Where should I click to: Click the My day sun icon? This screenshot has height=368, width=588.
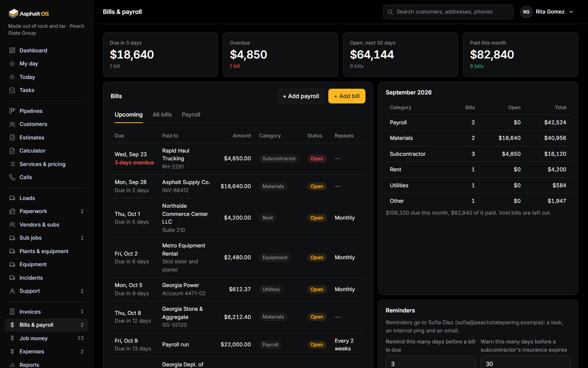12,64
